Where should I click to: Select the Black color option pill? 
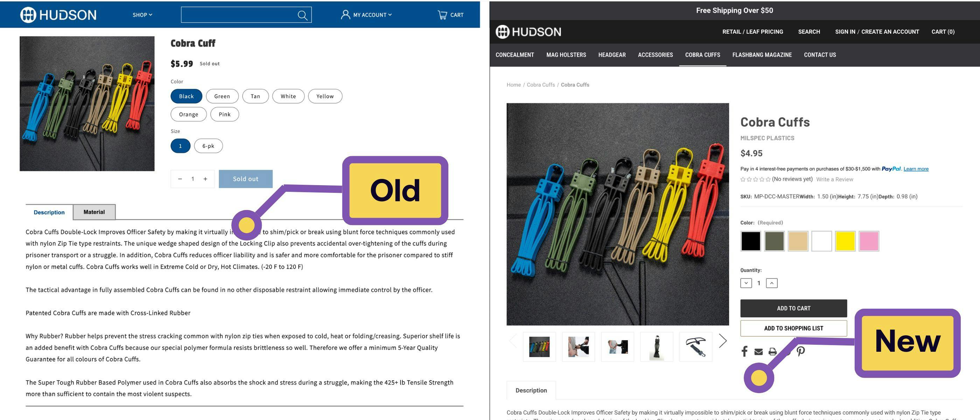186,96
